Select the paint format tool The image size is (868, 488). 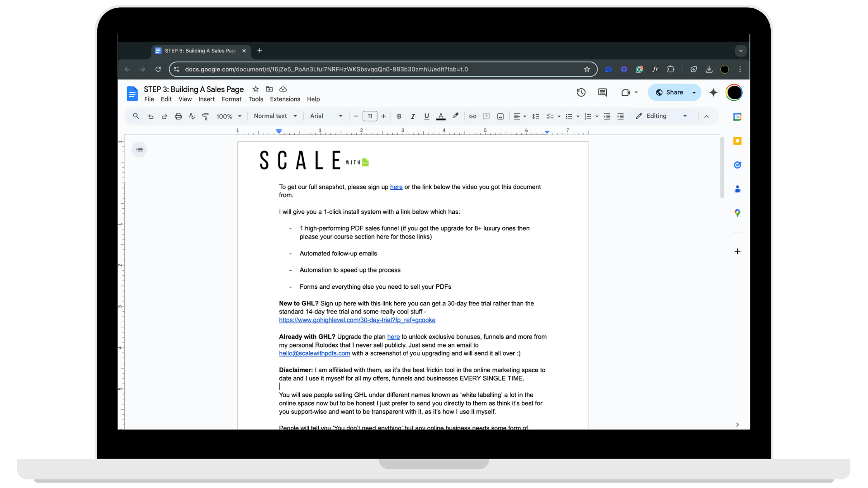(x=205, y=117)
